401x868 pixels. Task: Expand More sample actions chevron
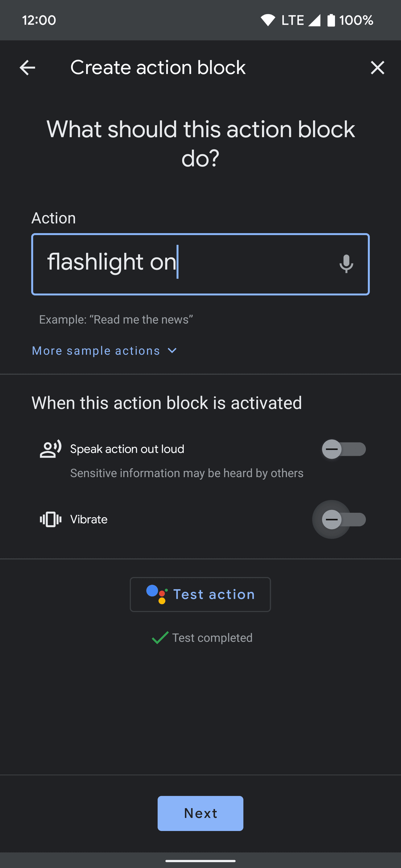click(x=172, y=351)
